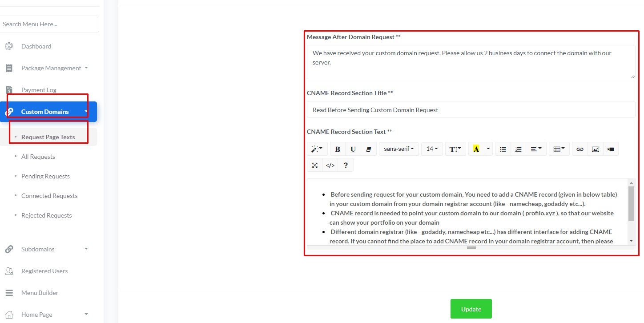
Task: Click the CNAME Record Section Title input
Action: point(471,109)
